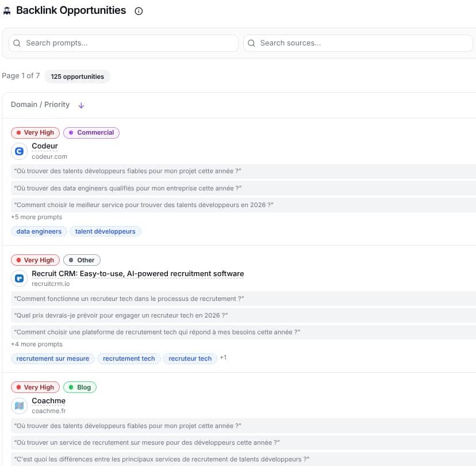This screenshot has height=466, width=476.
Task: Select the recrutement tech keyword tag
Action: point(129,359)
